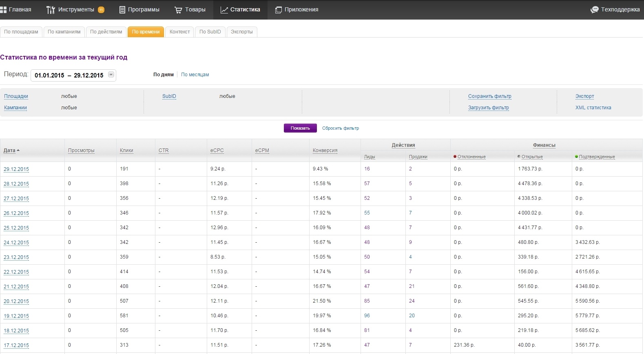
Task: Click the Статистика chart icon
Action: click(x=224, y=10)
